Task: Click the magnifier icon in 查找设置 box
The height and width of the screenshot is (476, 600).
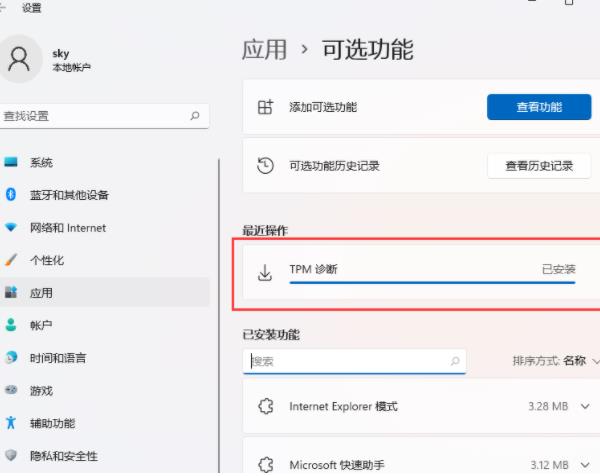Action: pyautogui.click(x=195, y=116)
